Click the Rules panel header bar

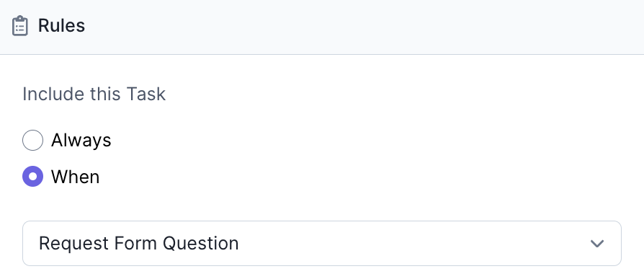pos(322,27)
